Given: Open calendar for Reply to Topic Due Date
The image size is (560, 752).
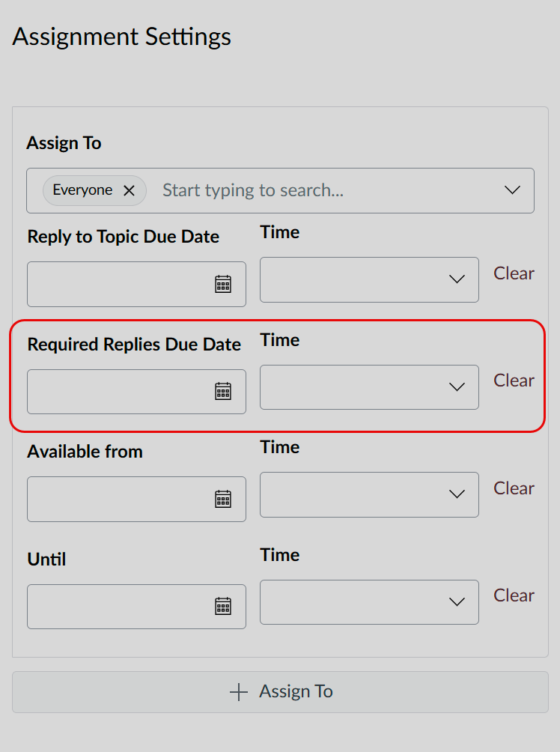Looking at the screenshot, I should (x=223, y=284).
